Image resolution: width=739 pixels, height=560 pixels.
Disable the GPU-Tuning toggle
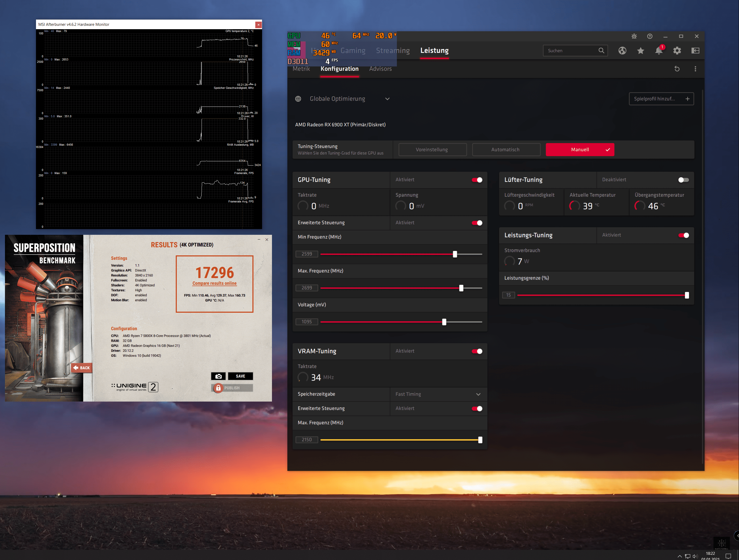(x=477, y=180)
